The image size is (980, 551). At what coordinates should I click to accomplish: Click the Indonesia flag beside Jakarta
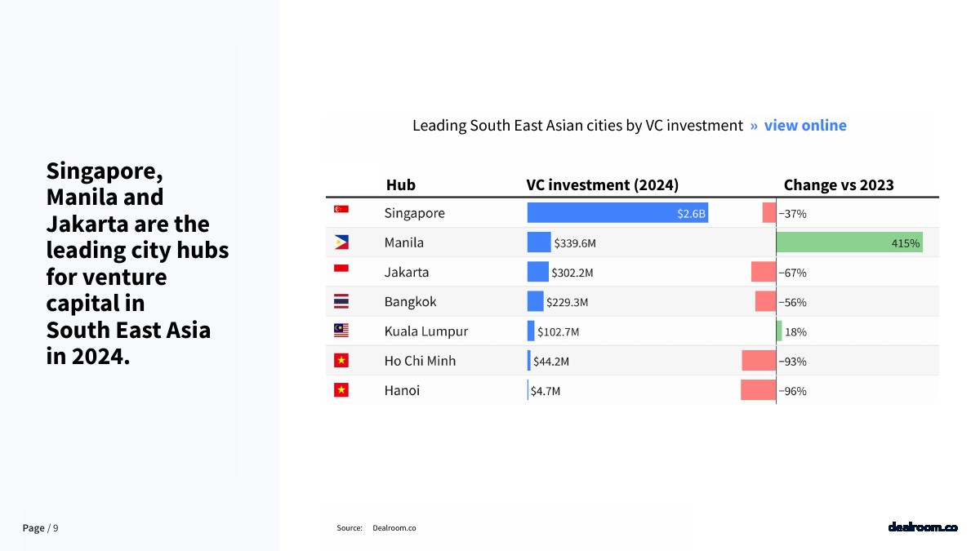pyautogui.click(x=341, y=269)
